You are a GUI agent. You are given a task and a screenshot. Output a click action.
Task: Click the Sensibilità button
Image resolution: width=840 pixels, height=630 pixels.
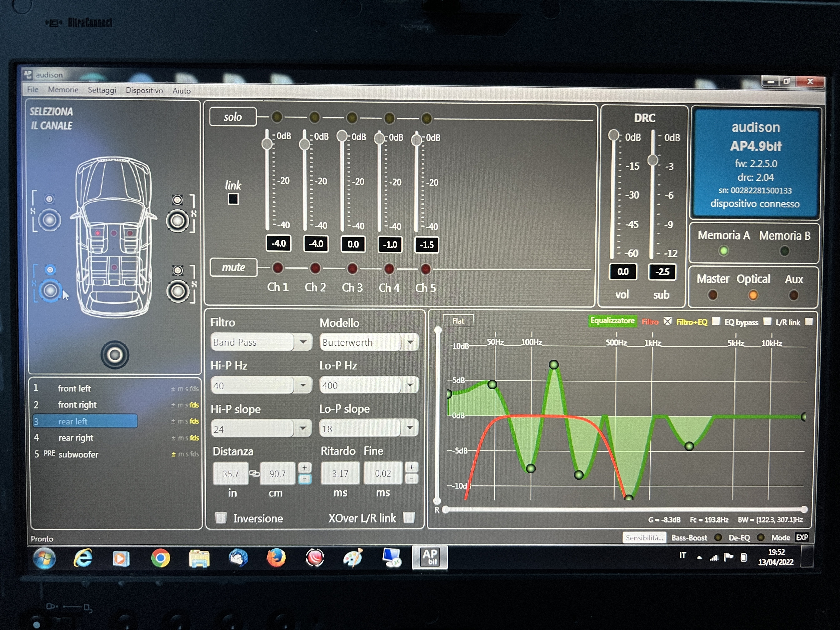[644, 537]
